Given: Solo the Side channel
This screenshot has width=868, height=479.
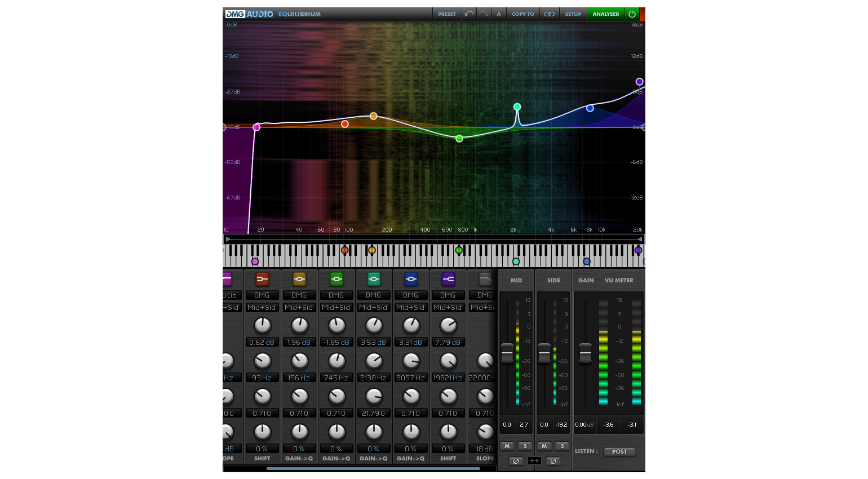Looking at the screenshot, I should (562, 446).
